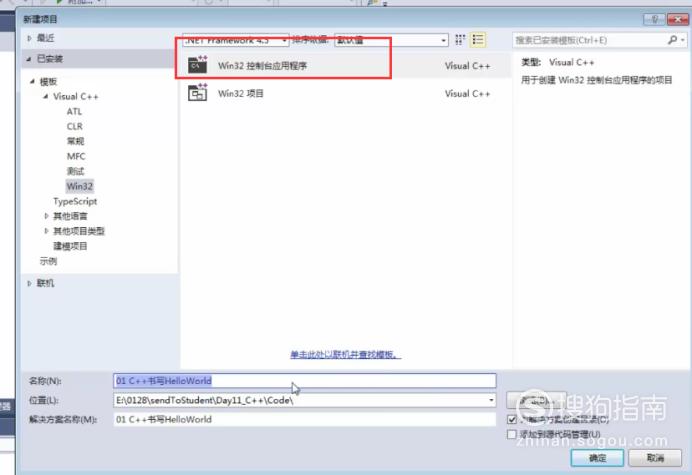Select 建模项目 tree item
The height and width of the screenshot is (475, 692).
coord(70,246)
